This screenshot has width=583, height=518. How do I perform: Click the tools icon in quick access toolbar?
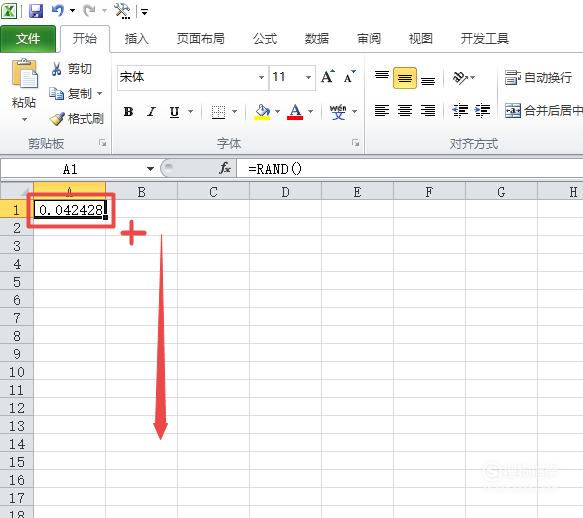(122, 11)
